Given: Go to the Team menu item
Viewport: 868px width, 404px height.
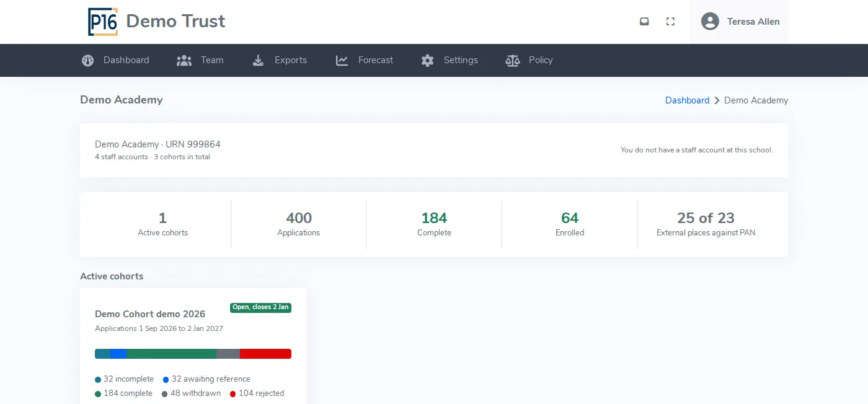Looking at the screenshot, I should tap(212, 60).
